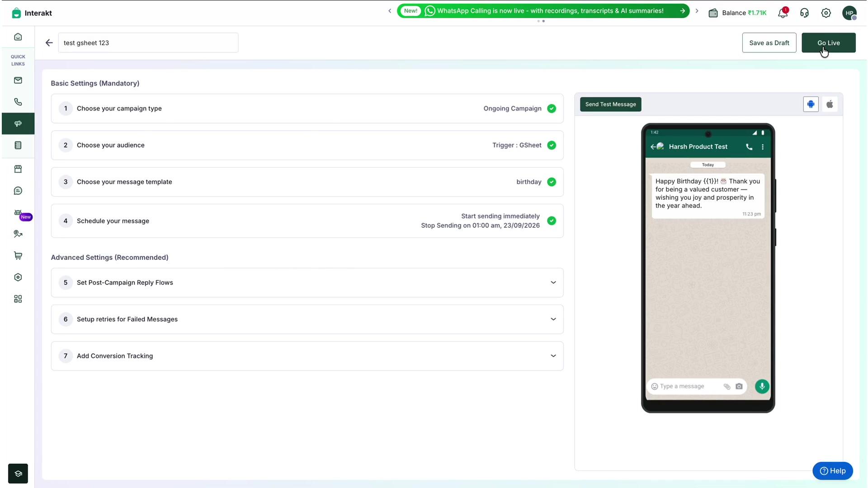This screenshot has width=868, height=488.
Task: Click Save as Draft button
Action: click(x=769, y=43)
